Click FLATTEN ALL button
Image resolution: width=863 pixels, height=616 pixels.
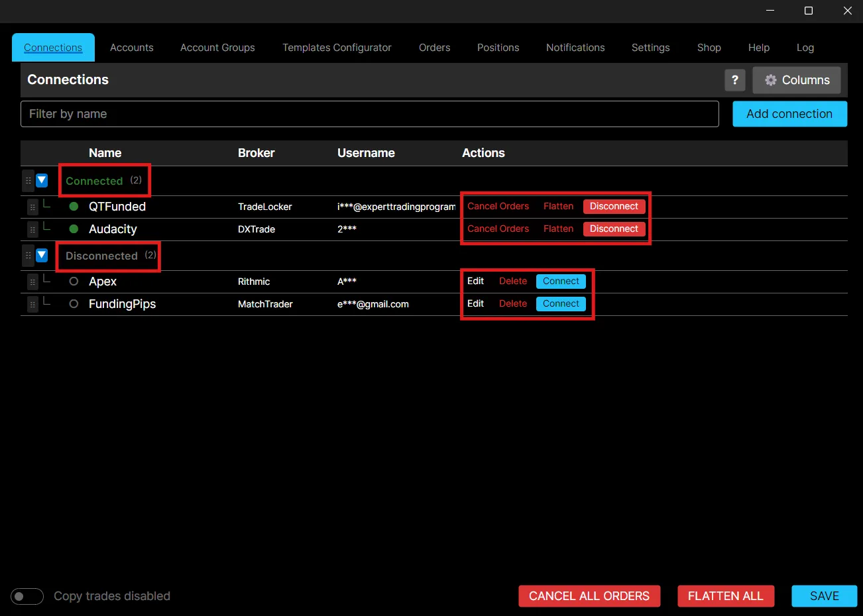[x=725, y=596]
